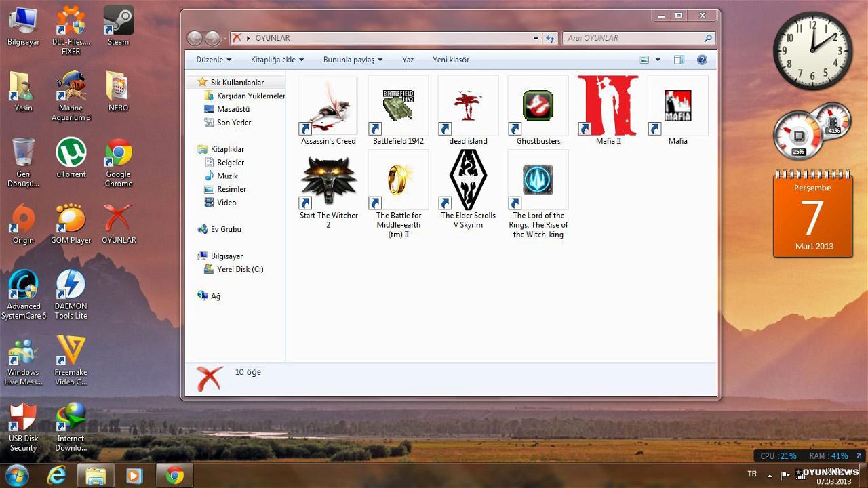
Task: Open Son Yerler in the sidebar
Action: 229,123
